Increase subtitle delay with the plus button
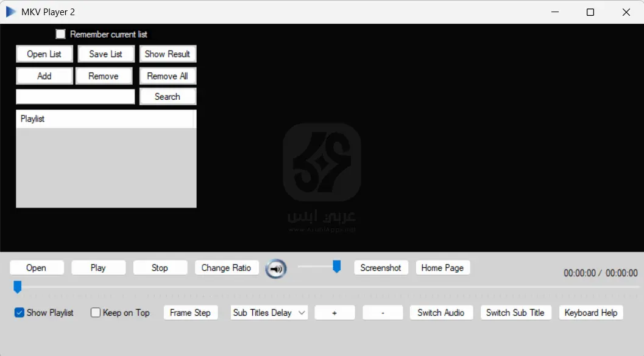This screenshot has width=644, height=356. pos(334,312)
